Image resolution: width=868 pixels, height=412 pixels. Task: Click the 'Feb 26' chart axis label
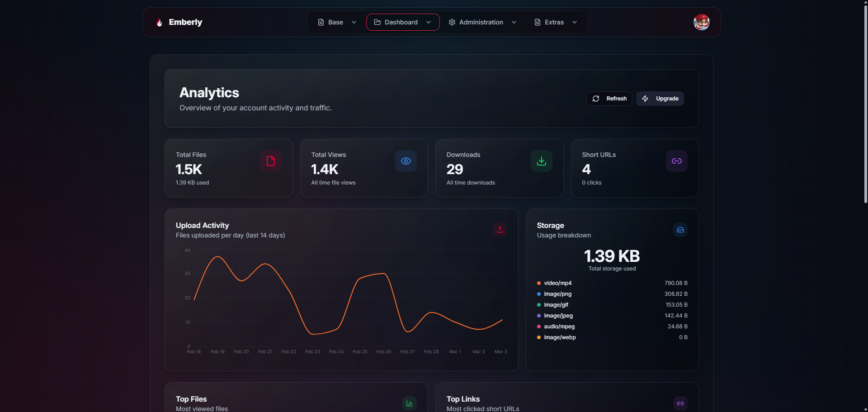pos(384,352)
